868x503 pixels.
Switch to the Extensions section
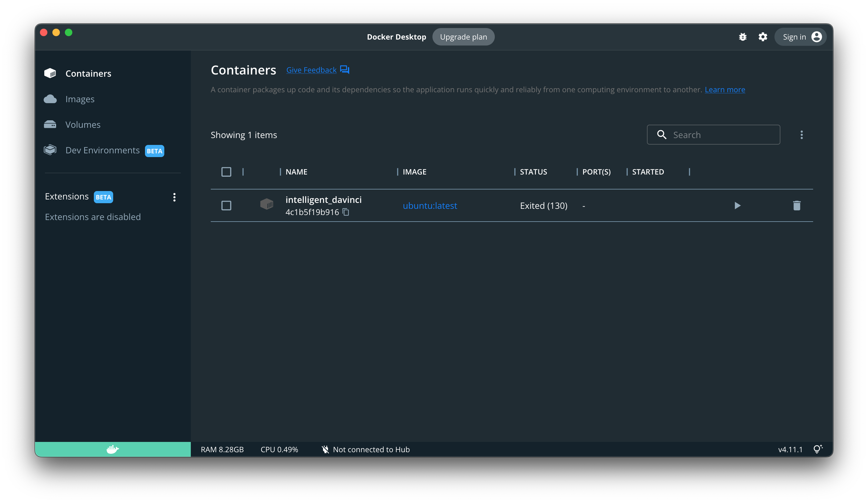point(67,196)
